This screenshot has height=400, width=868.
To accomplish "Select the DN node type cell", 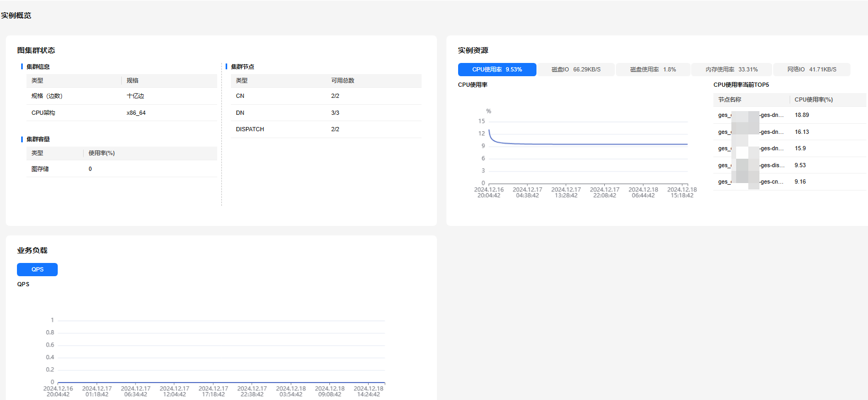I will [x=240, y=113].
